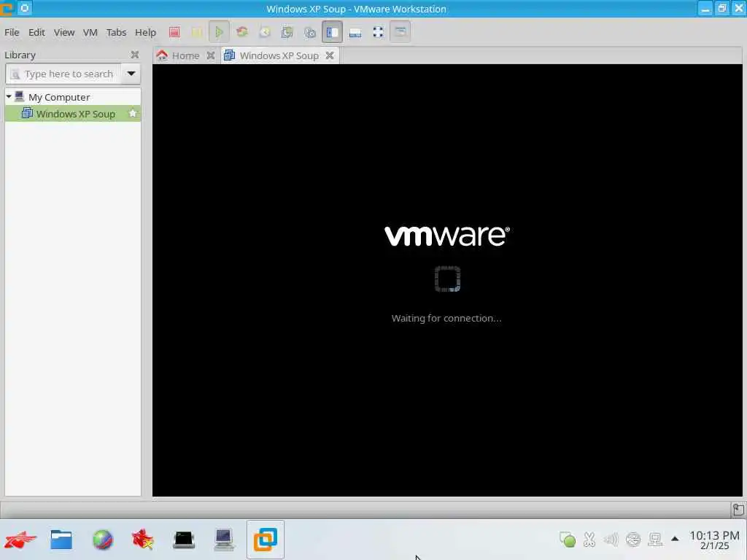The image size is (747, 560).
Task: Open the Tabs menu
Action: point(116,32)
